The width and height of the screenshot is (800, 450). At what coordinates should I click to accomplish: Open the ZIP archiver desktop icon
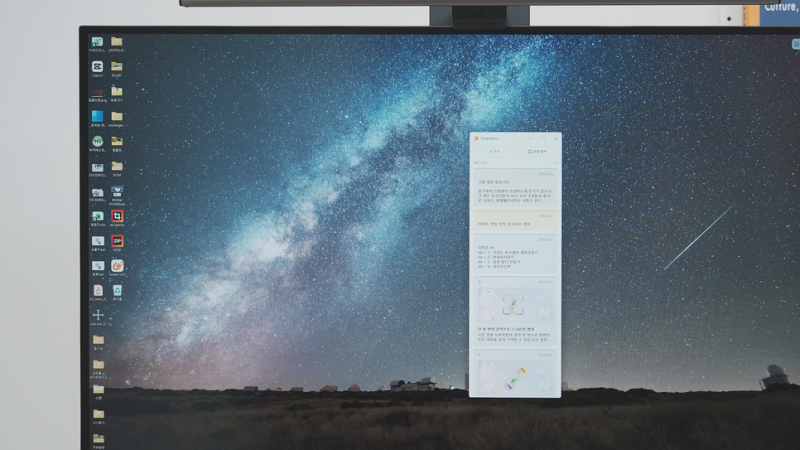point(117,241)
